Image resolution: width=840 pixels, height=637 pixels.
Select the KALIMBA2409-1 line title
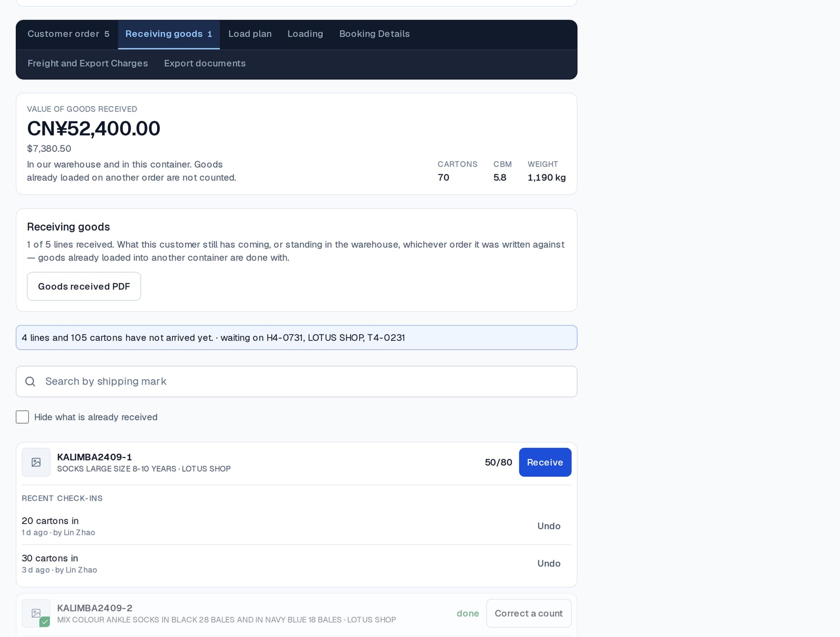(x=94, y=457)
